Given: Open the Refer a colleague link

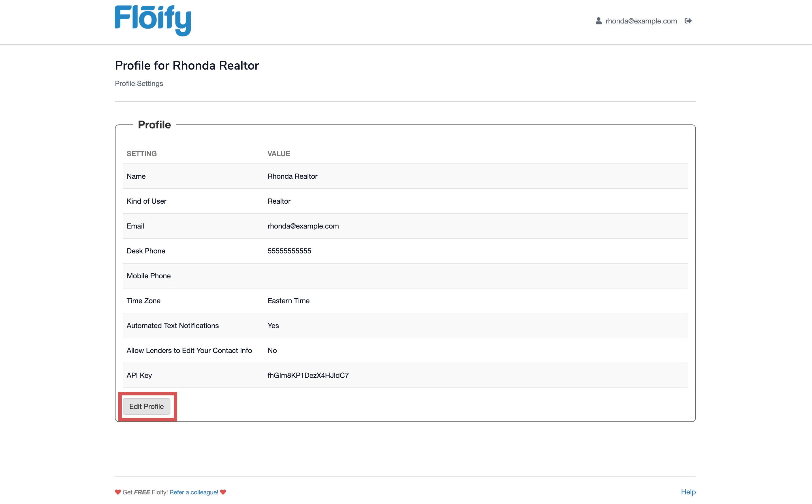Looking at the screenshot, I should pyautogui.click(x=193, y=492).
